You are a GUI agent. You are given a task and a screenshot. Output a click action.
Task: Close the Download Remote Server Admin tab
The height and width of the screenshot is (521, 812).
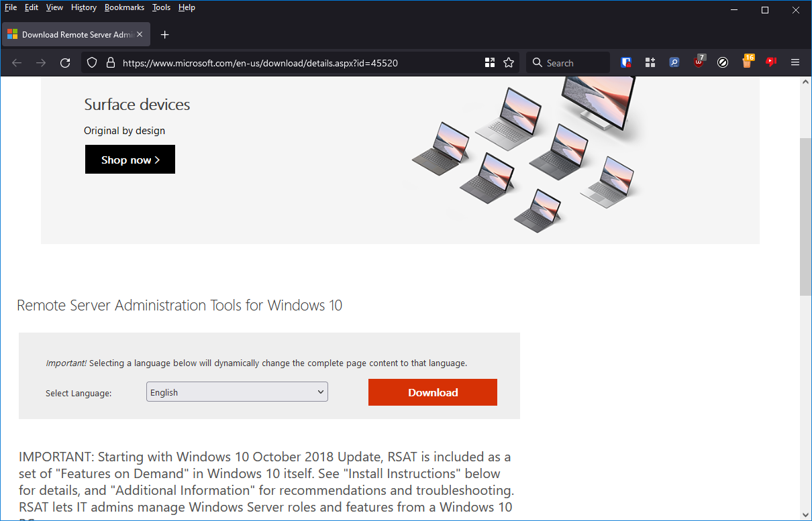tap(140, 35)
